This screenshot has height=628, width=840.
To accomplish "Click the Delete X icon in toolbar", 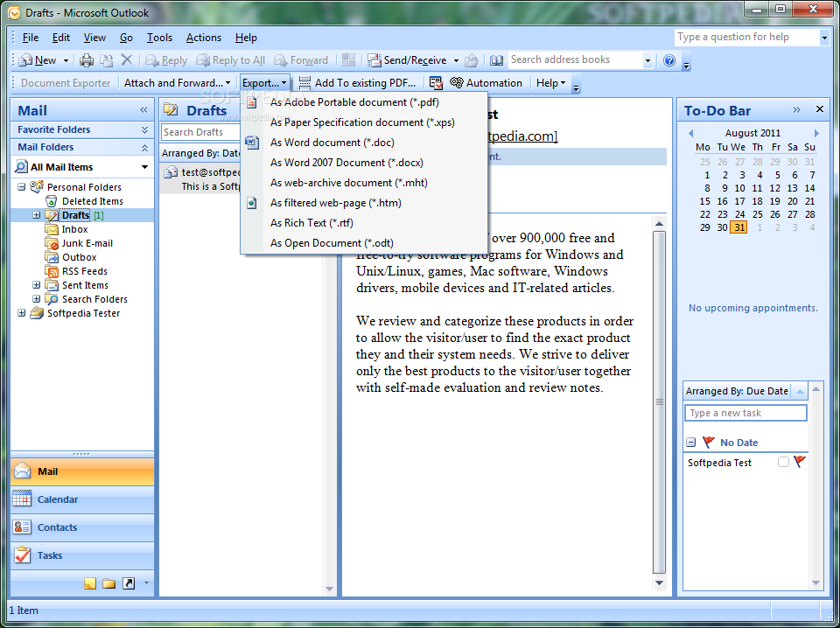I will coord(126,60).
